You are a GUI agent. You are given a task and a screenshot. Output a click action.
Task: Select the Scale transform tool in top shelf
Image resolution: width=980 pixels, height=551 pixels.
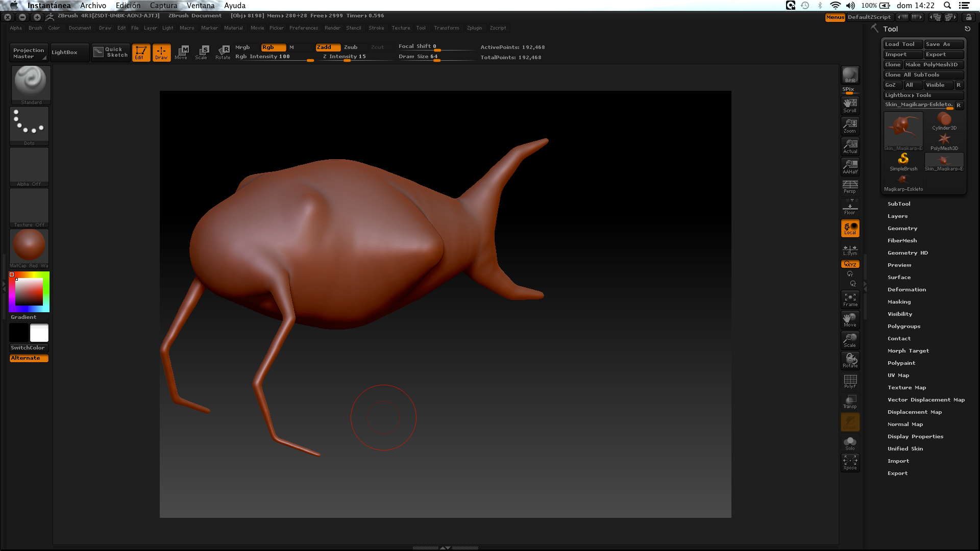pos(202,52)
